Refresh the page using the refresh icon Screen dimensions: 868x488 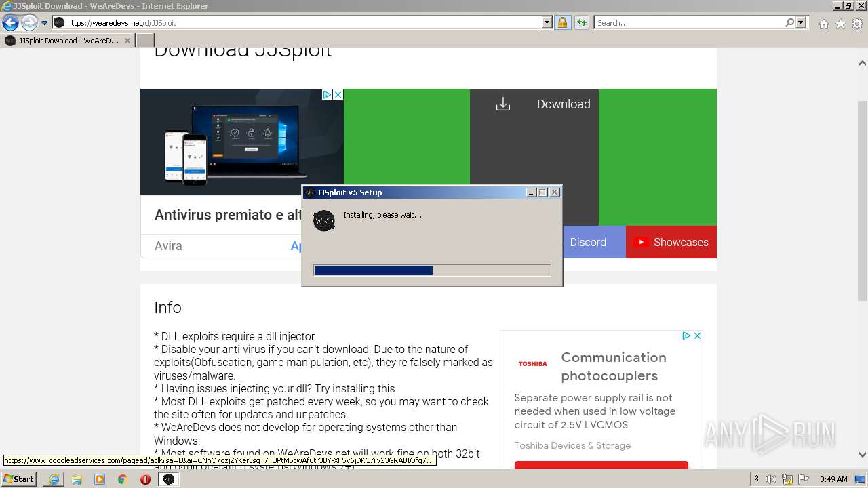[x=581, y=22]
